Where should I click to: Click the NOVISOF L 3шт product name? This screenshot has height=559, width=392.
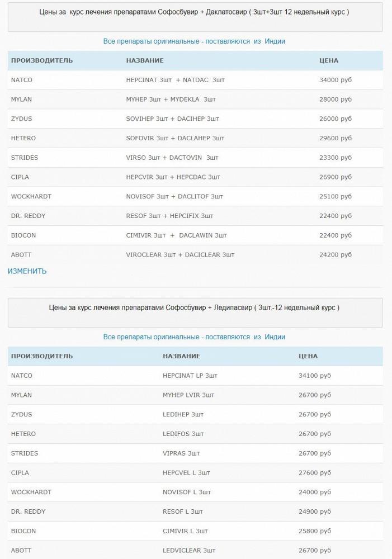point(187,492)
